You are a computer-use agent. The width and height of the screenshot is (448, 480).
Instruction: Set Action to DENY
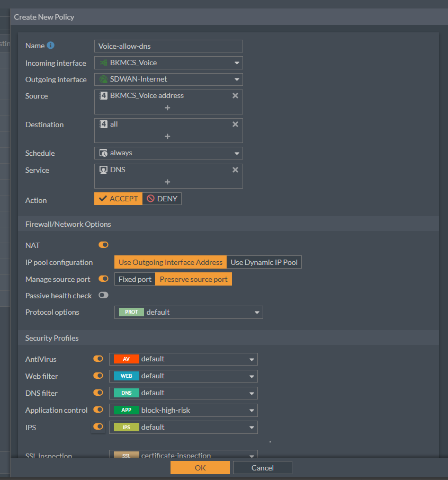coord(162,199)
